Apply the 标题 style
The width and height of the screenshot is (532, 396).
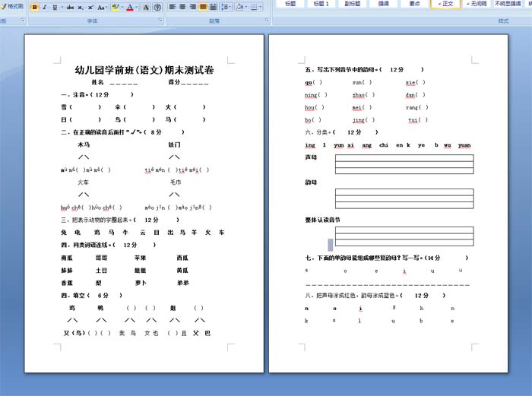290,4
